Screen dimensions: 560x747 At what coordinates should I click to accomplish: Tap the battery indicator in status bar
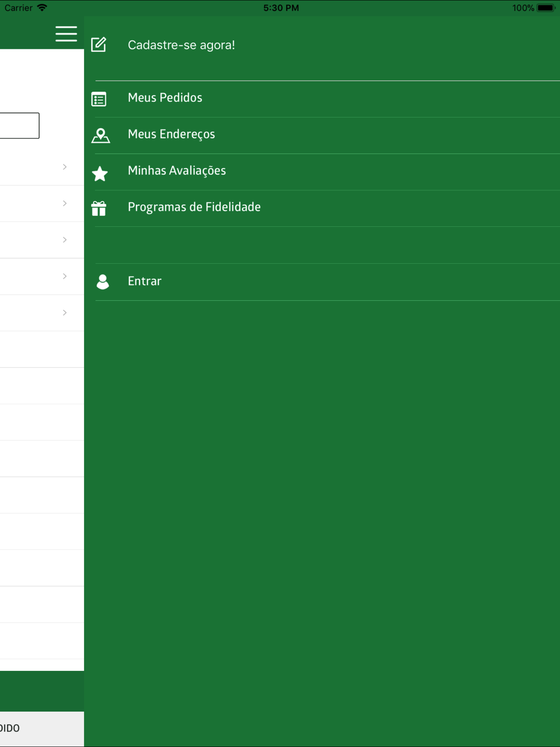pyautogui.click(x=546, y=8)
